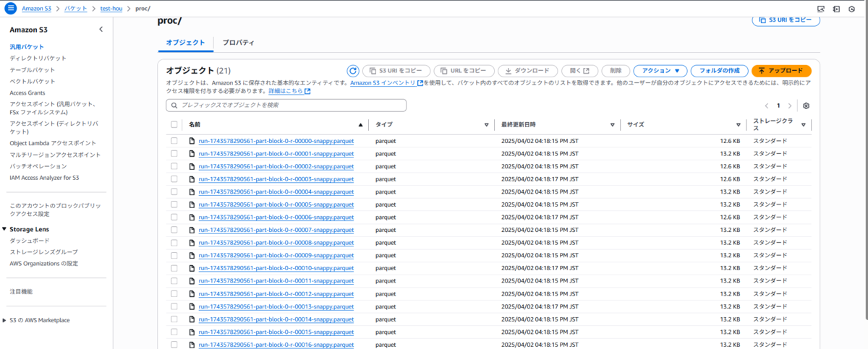Select all objects with header checkbox

[x=174, y=124]
